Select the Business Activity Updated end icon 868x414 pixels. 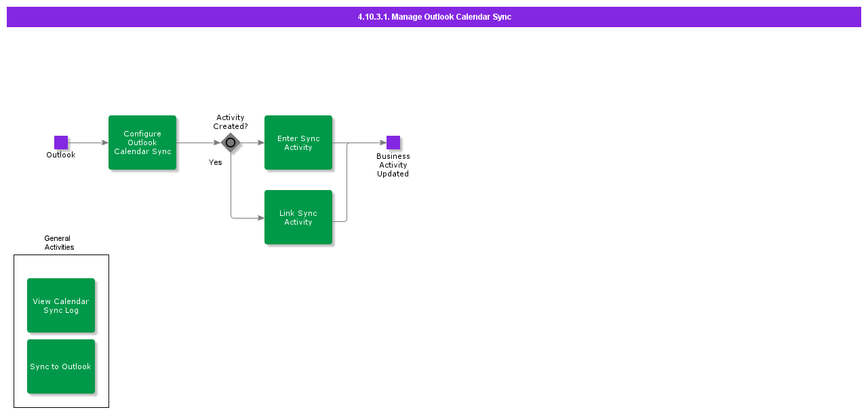(x=393, y=143)
